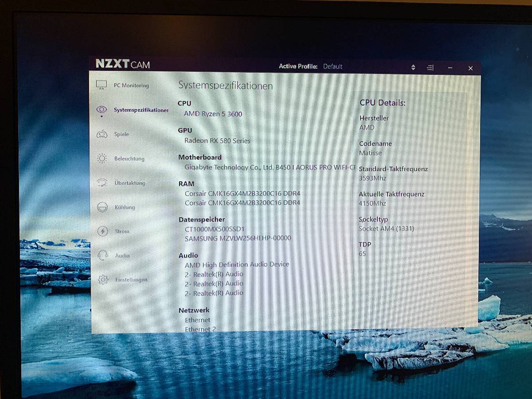Image resolution: width=532 pixels, height=399 pixels.
Task: Click the Kühlung cooling icon
Action: point(102,207)
